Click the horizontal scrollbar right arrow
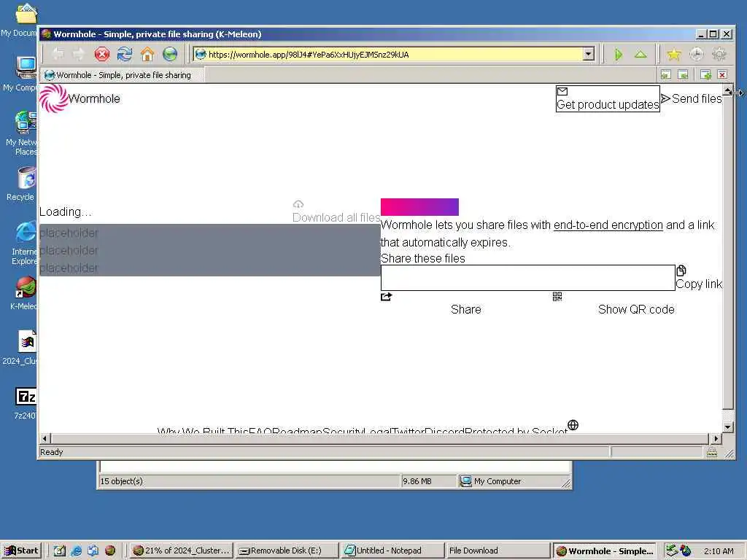747x560 pixels. pyautogui.click(x=716, y=438)
